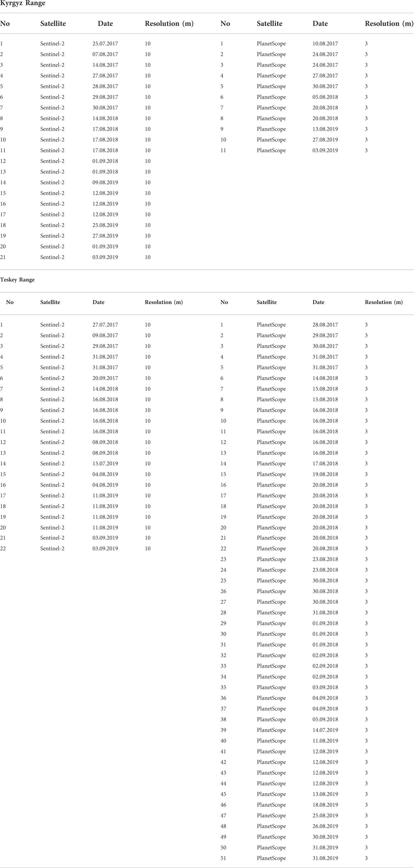This screenshot has height=868, width=414.
Task: Click the date 14.08.2017
Action: tap(105, 65)
